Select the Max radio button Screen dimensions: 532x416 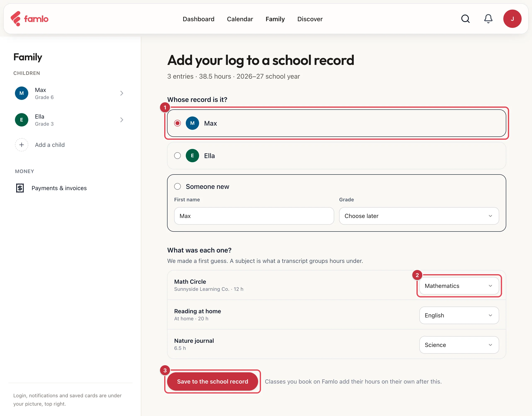coord(177,123)
